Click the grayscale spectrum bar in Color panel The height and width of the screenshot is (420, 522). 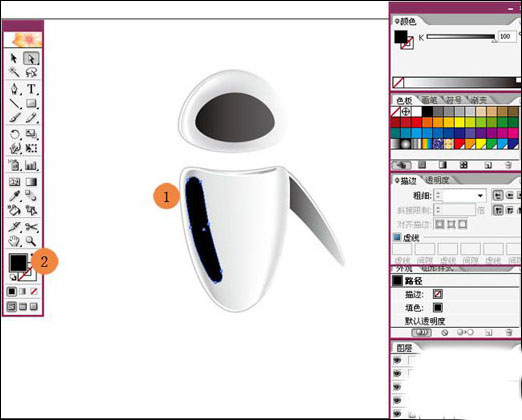tap(462, 82)
